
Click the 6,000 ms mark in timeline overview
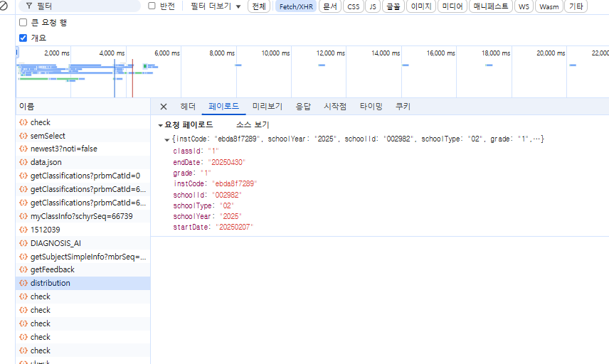167,53
